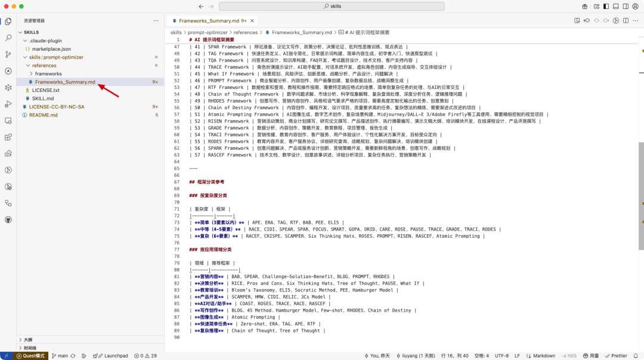Screen dimensions: 644x360
Task: Select the Frameworks_Summary.md editor tab
Action: tap(204, 20)
